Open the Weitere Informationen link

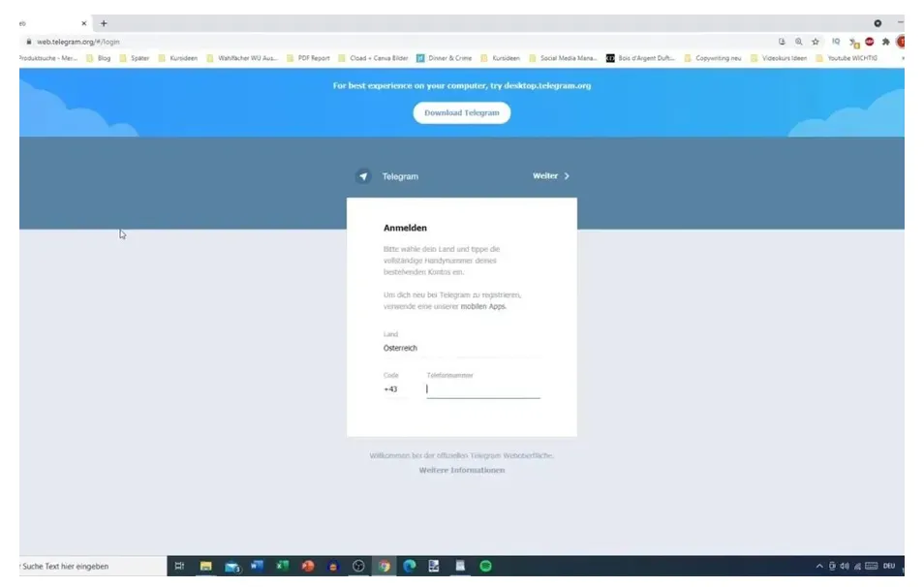click(462, 471)
